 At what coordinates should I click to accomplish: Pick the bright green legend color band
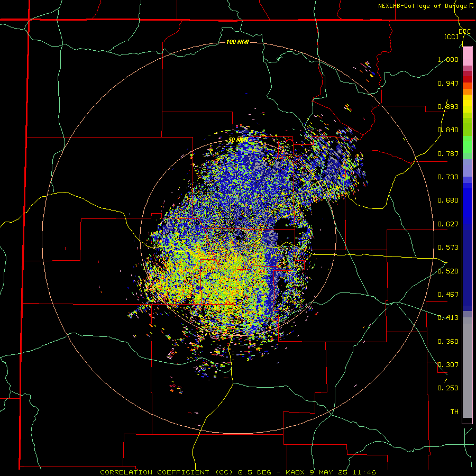click(x=467, y=144)
